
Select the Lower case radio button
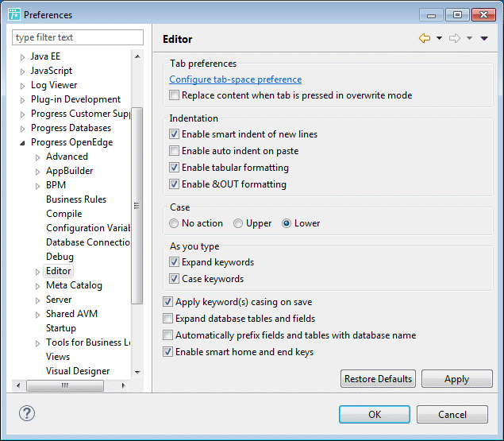pyautogui.click(x=287, y=223)
